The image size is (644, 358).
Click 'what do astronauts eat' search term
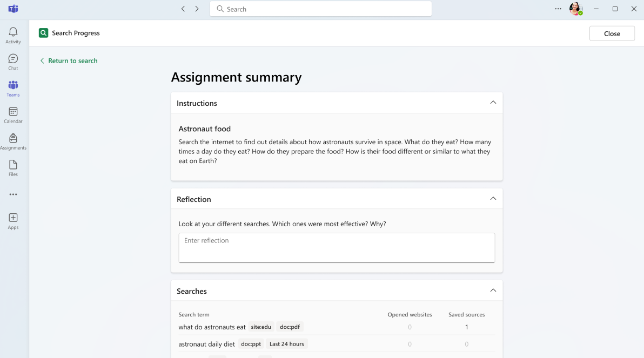click(x=212, y=327)
